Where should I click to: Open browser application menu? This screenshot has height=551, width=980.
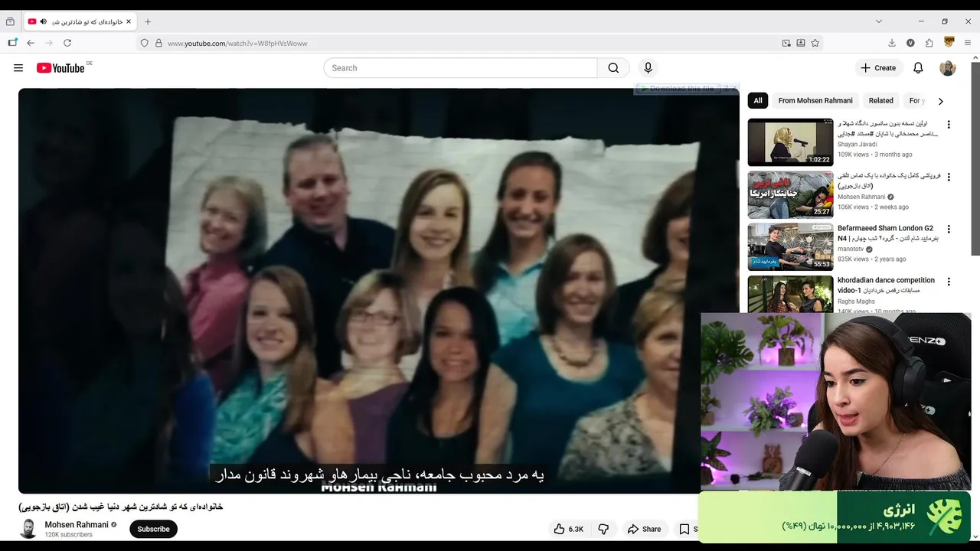(x=969, y=43)
